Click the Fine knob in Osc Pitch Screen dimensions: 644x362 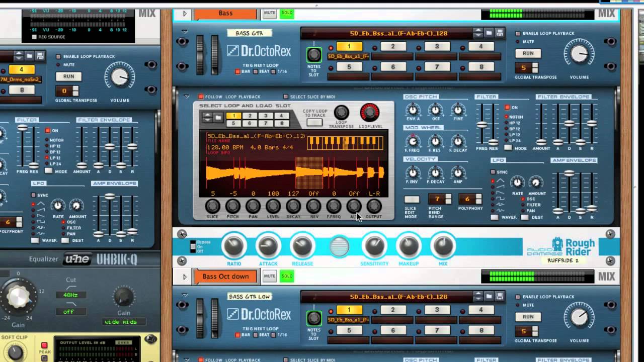pyautogui.click(x=458, y=110)
